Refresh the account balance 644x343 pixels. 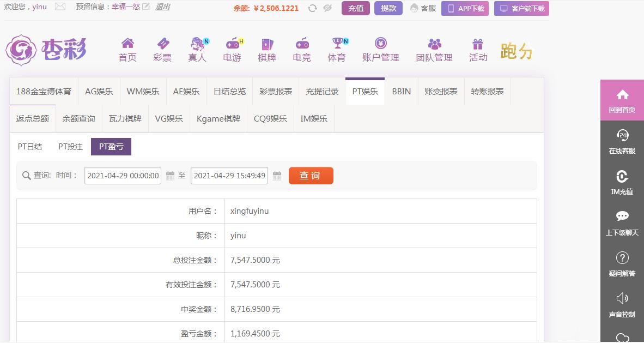tap(313, 8)
